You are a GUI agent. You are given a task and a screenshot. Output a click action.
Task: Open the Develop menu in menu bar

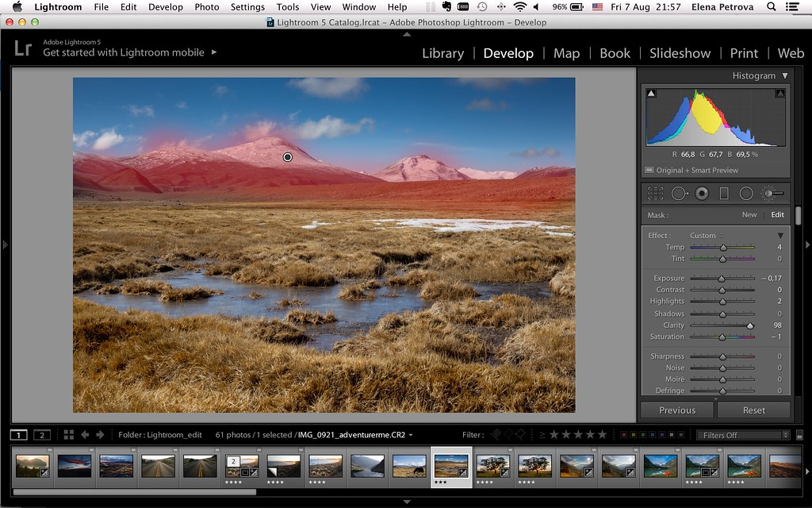click(166, 7)
